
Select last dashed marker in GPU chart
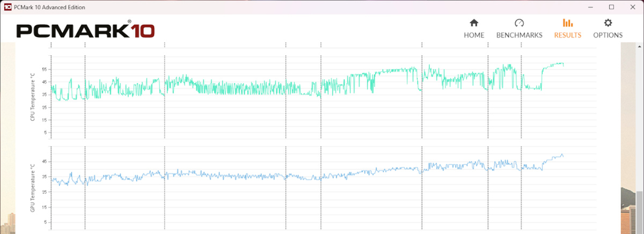[x=521, y=188]
